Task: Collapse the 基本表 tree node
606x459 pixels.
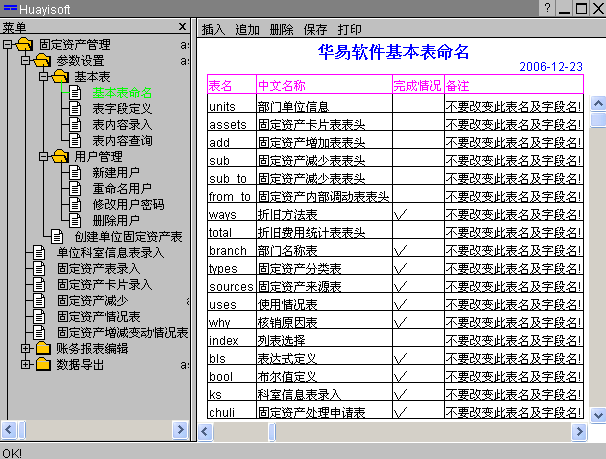Action: click(x=43, y=76)
